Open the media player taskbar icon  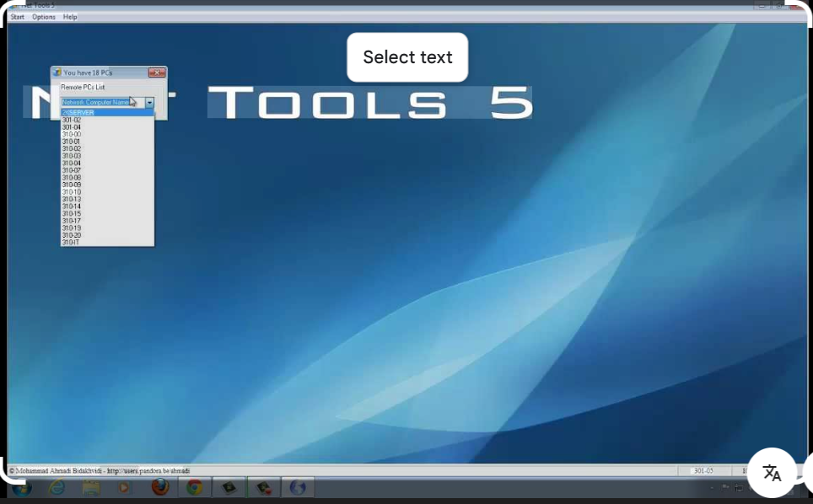click(124, 487)
